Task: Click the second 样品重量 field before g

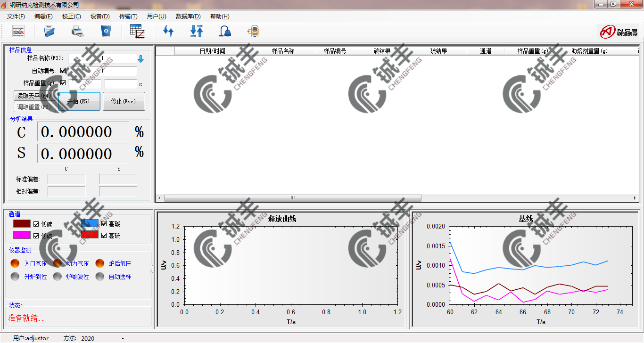Action: [121, 84]
